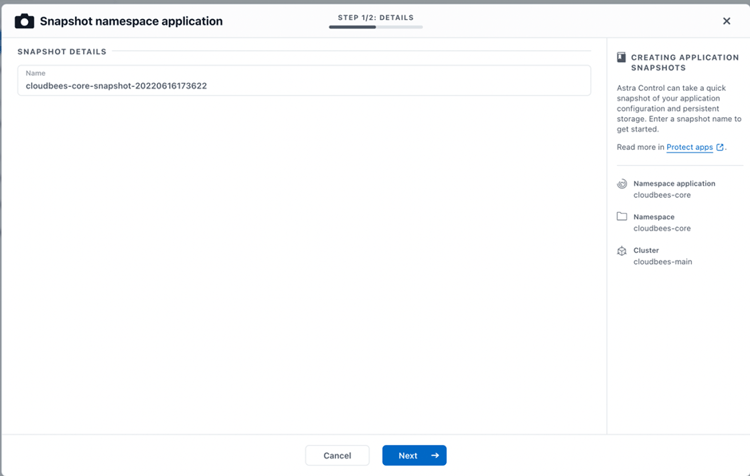
Task: Click the external link icon after Protect apps
Action: 720,147
